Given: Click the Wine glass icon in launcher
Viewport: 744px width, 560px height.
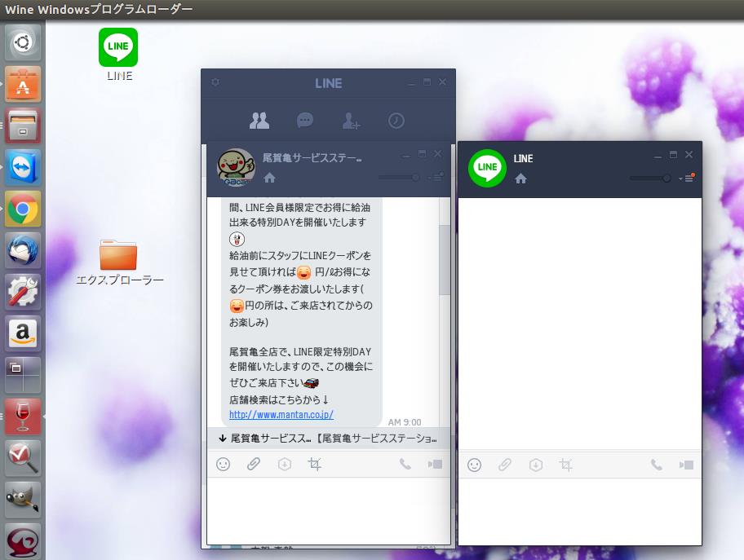Looking at the screenshot, I should click(23, 417).
